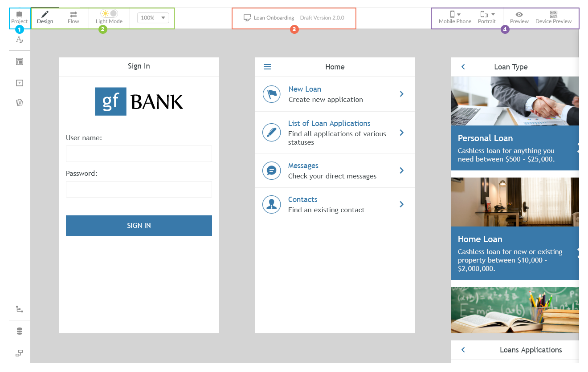Open the Portrait orientation dropdown
This screenshot has height=372, width=588.
pyautogui.click(x=487, y=18)
